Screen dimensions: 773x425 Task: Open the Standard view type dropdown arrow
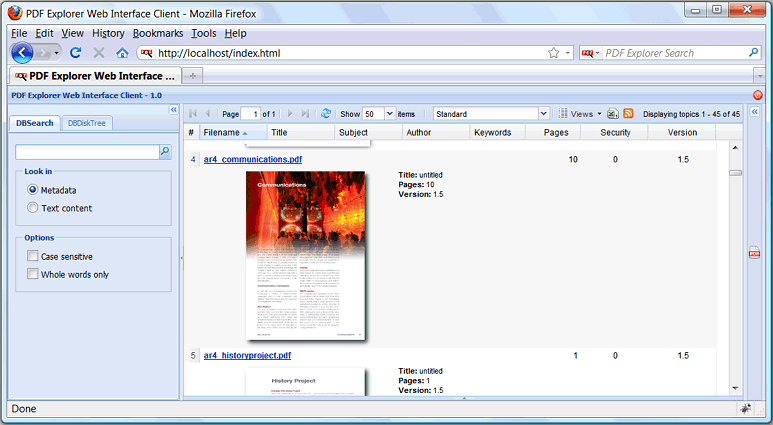point(543,114)
